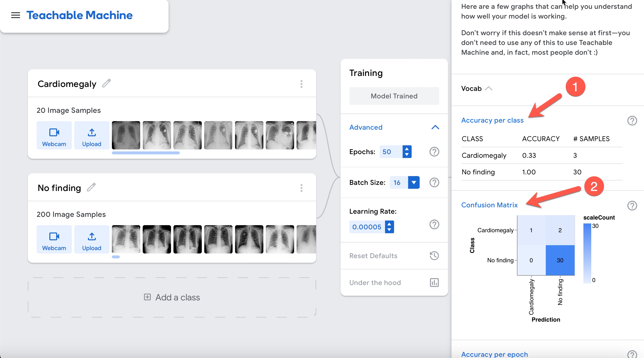This screenshot has height=358, width=644.
Task: Click Epochs stepper arrows
Action: (407, 152)
